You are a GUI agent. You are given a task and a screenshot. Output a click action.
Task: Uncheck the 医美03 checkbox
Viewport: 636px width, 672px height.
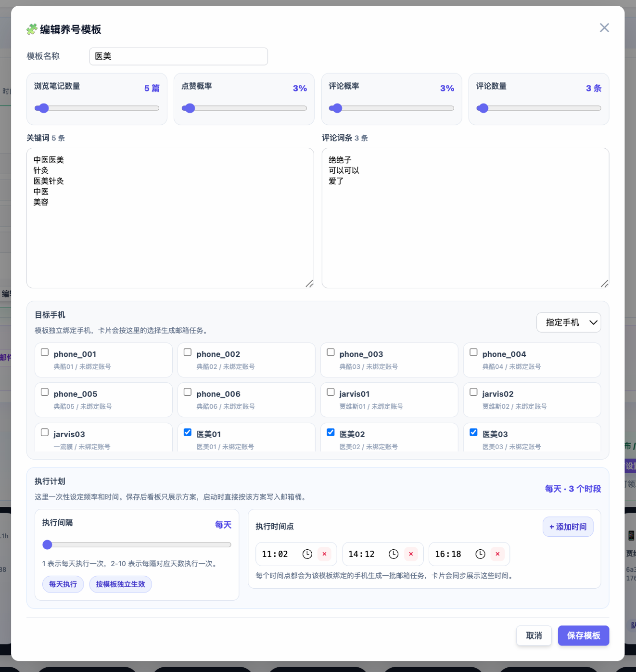[x=473, y=432]
